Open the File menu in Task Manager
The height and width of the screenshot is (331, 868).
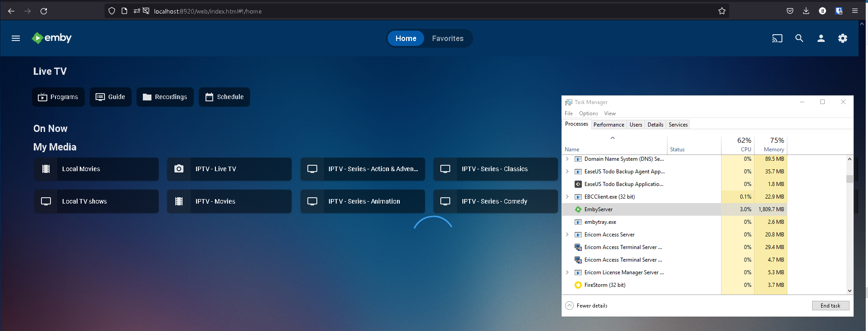click(569, 113)
